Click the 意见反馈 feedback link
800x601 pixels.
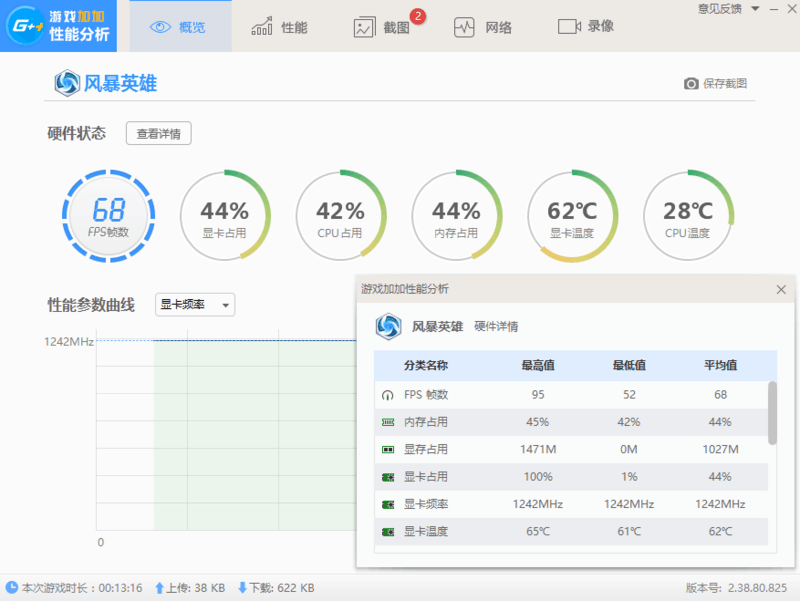click(720, 9)
